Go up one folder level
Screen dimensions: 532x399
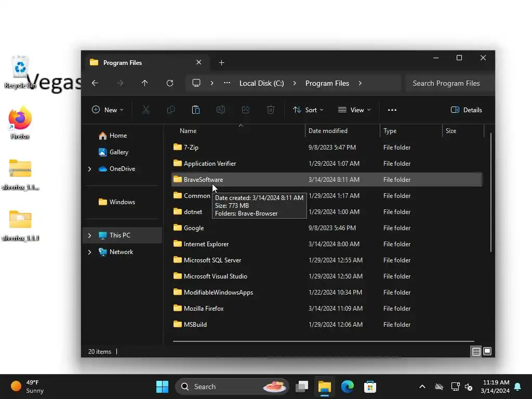click(x=145, y=83)
